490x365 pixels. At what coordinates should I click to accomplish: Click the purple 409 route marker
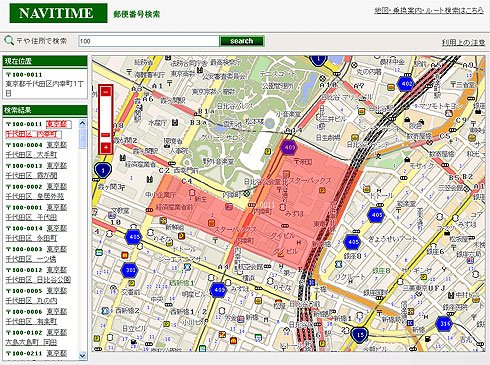coord(289,147)
